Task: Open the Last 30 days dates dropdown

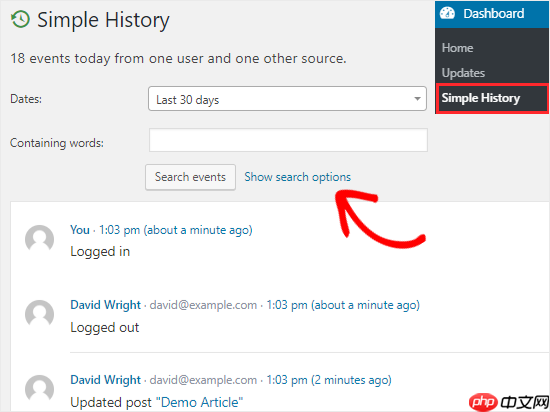Action: [287, 99]
